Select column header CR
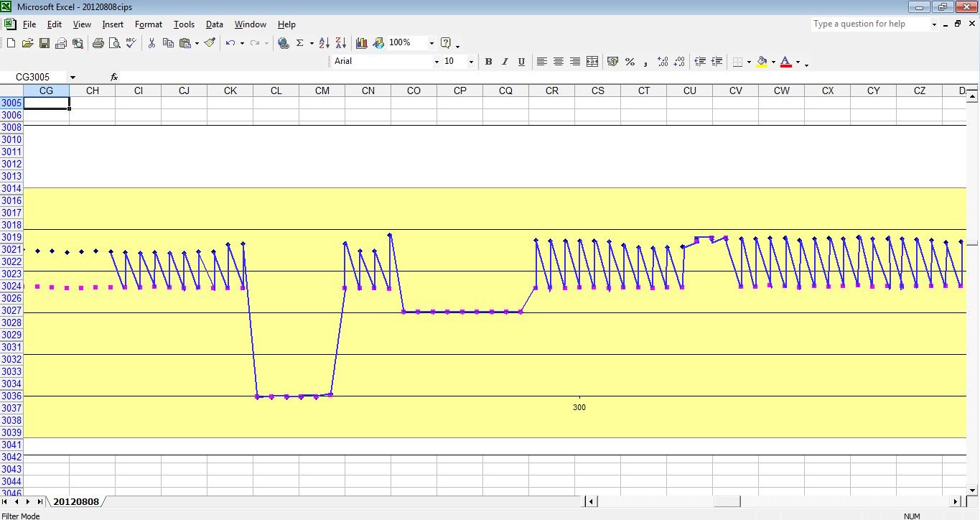This screenshot has height=520, width=980. point(551,90)
